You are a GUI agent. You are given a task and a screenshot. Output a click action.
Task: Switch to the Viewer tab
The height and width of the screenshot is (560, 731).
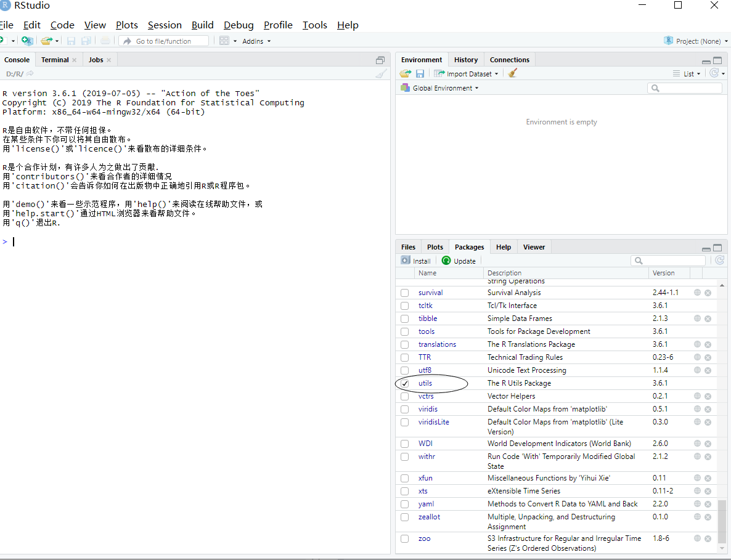click(x=534, y=247)
